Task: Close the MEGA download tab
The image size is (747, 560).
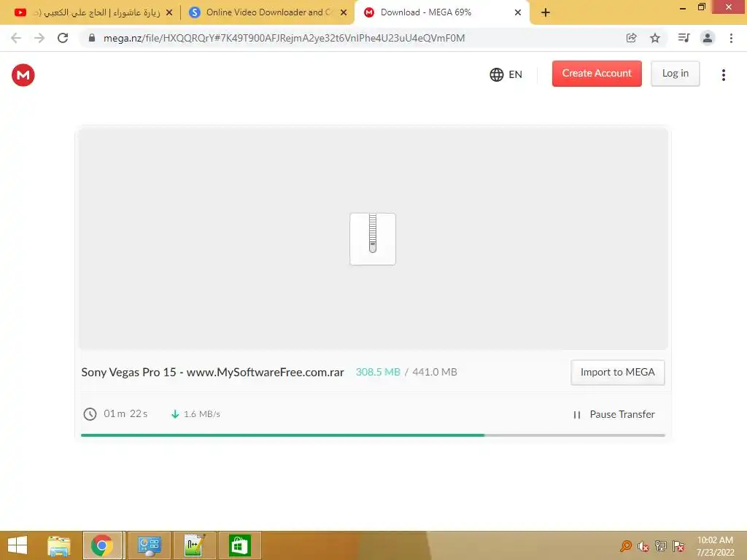Action: pos(518,12)
